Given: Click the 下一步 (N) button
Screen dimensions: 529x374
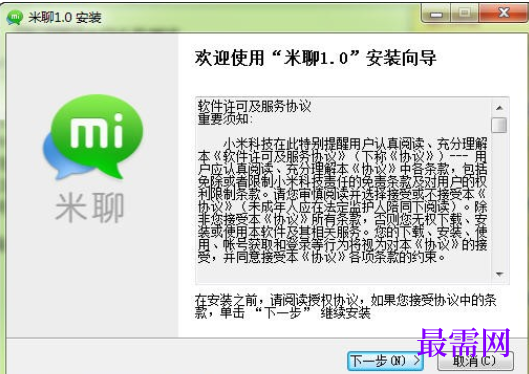Looking at the screenshot, I should (385, 361).
